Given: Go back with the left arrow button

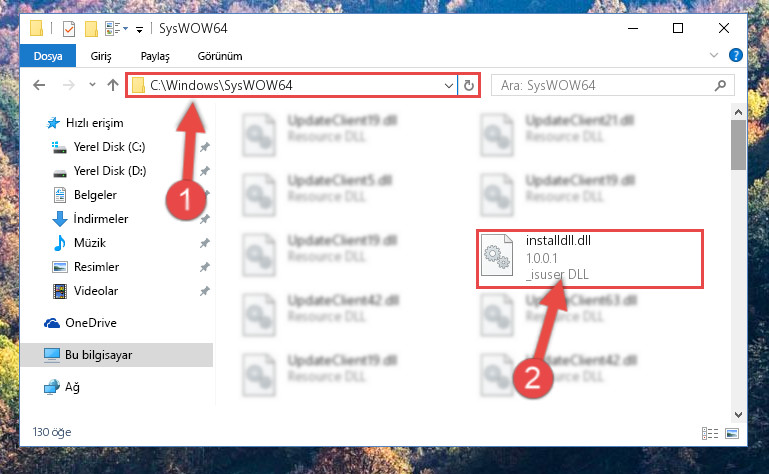Looking at the screenshot, I should [39, 85].
